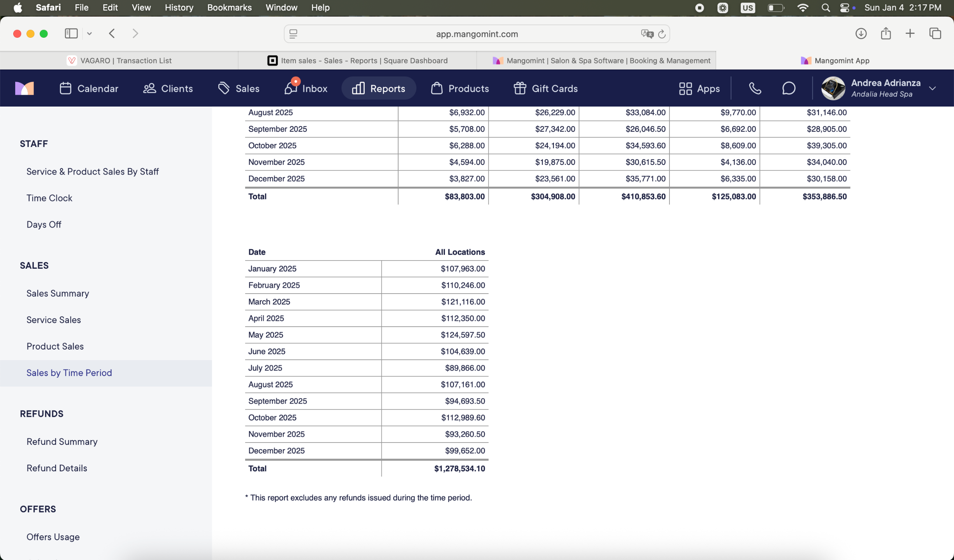The image size is (954, 560).
Task: Open Safari downloads icon
Action: (x=861, y=33)
